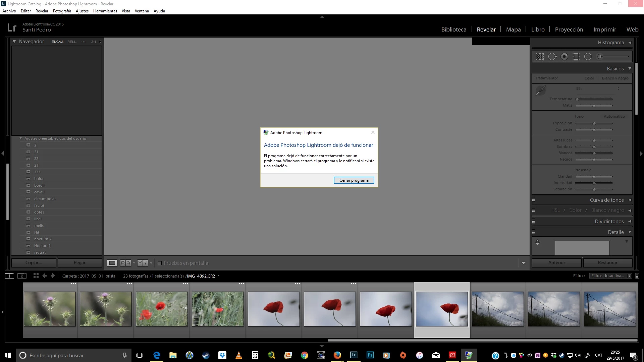
Task: Open before/after Y|Y comparison view
Action: point(143,263)
